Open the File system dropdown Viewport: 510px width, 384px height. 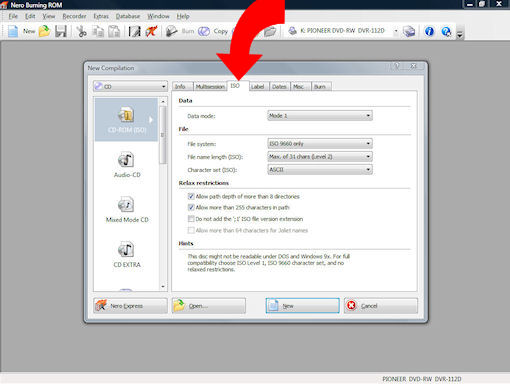pos(320,144)
